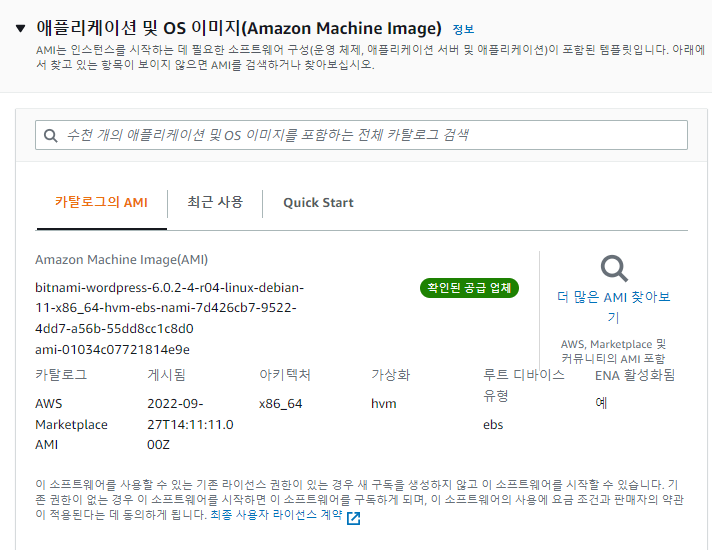The width and height of the screenshot is (712, 550).
Task: Click the ebs root device type value
Action: 493,425
